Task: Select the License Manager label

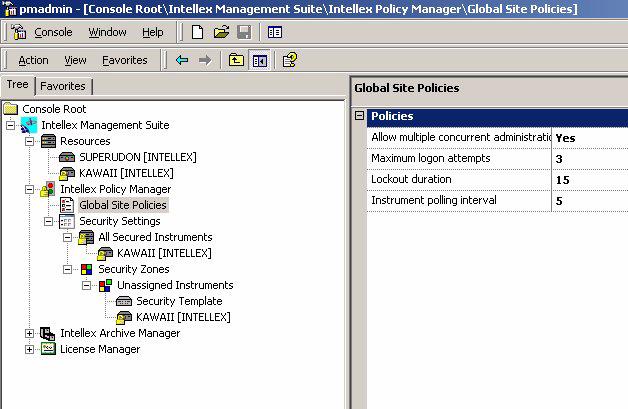Action: (100, 349)
